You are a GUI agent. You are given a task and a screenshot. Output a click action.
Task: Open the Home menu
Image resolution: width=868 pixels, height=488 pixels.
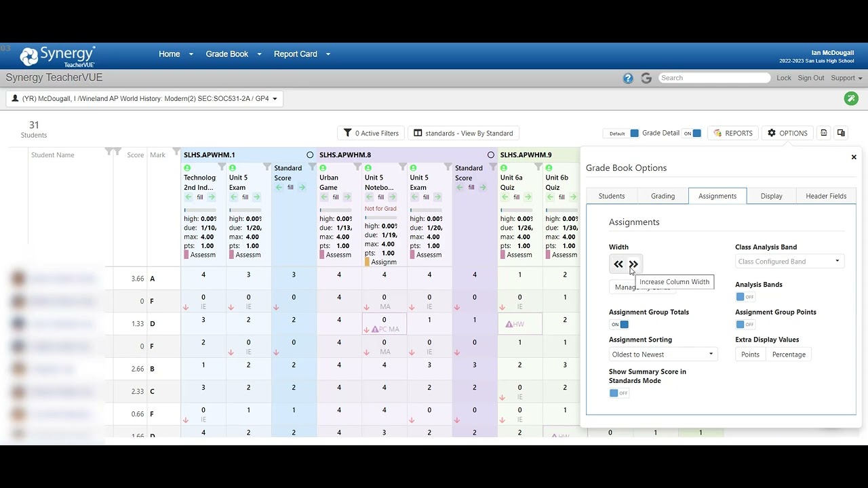(170, 54)
